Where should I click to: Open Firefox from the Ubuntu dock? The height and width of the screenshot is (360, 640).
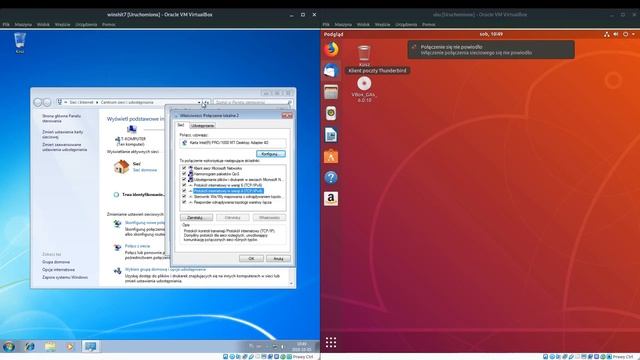(x=331, y=49)
